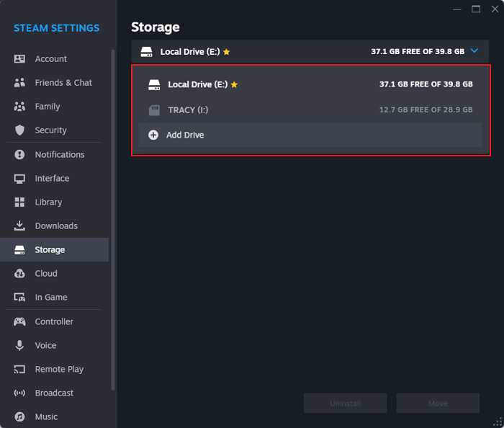Click the Account card icon in sidebar
The height and width of the screenshot is (428, 504).
pos(19,59)
